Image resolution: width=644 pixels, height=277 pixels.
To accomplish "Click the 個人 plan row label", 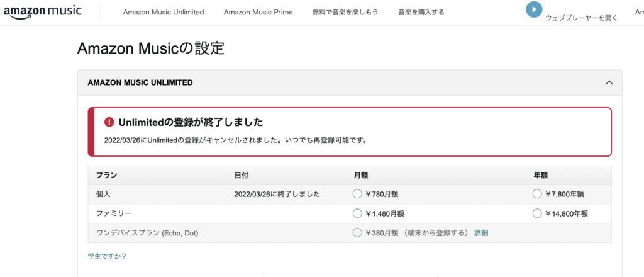I will [103, 194].
